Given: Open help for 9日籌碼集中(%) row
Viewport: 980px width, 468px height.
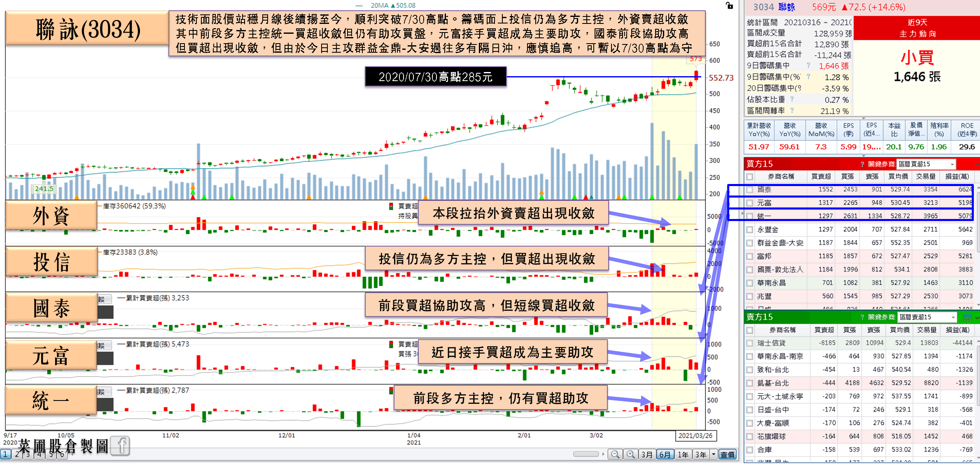Looking at the screenshot, I should (808, 77).
